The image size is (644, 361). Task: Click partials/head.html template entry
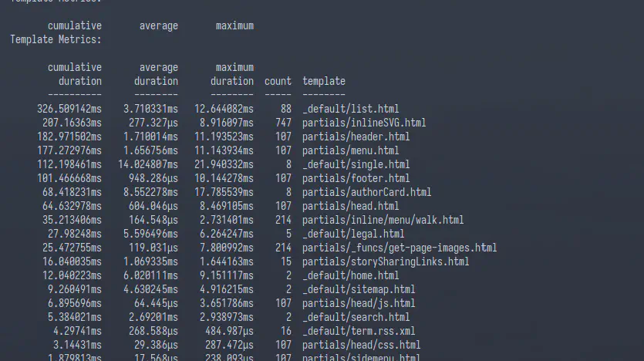(350, 206)
